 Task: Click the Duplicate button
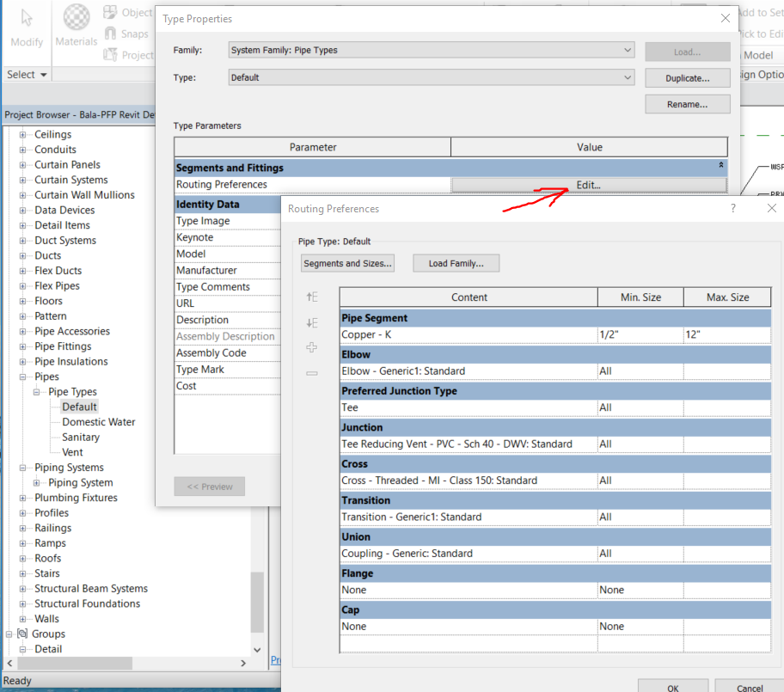click(x=688, y=78)
